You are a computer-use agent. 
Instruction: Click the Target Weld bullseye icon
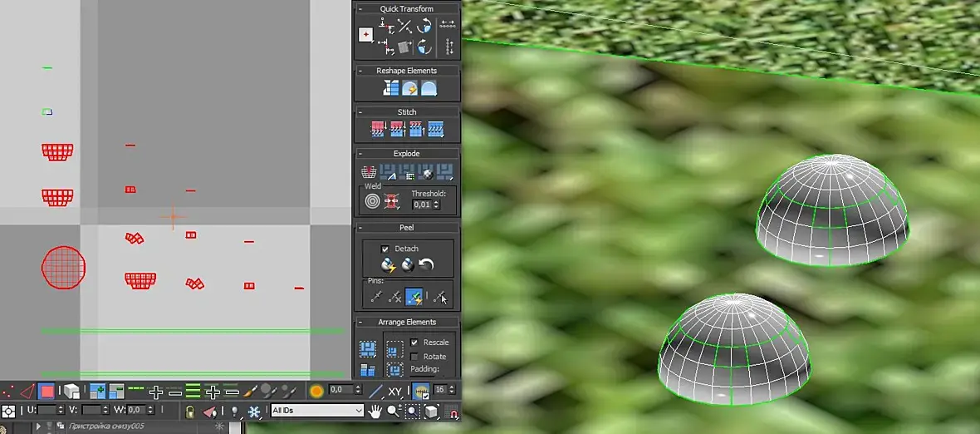click(373, 200)
